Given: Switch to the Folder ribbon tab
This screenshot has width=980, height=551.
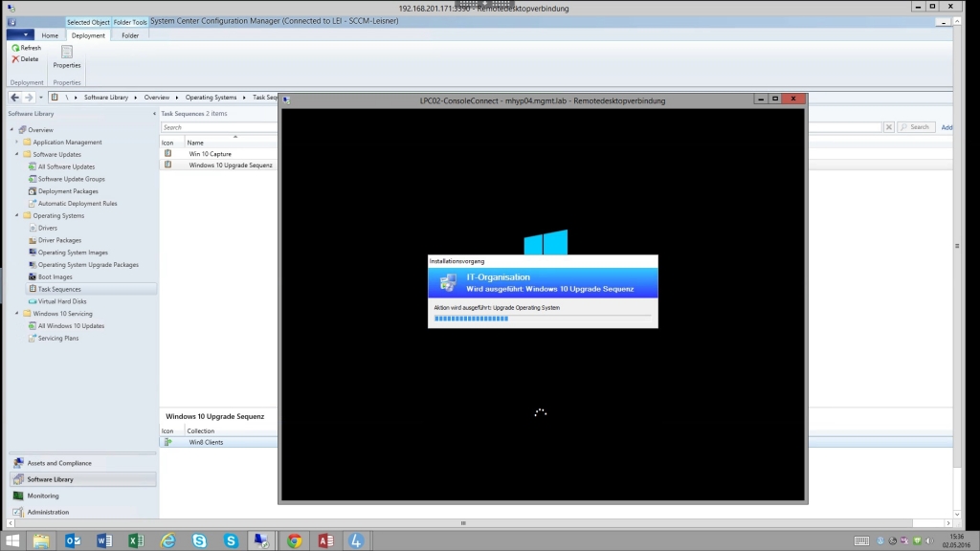Looking at the screenshot, I should pos(130,35).
